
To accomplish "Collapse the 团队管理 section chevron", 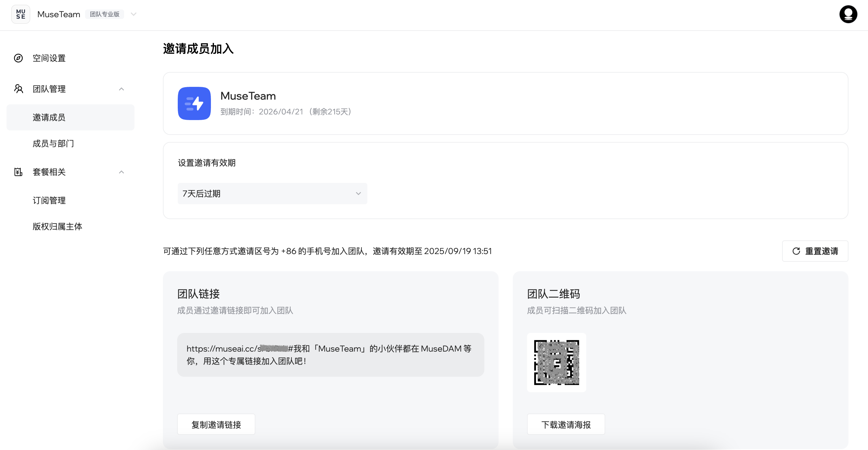I will pos(121,89).
